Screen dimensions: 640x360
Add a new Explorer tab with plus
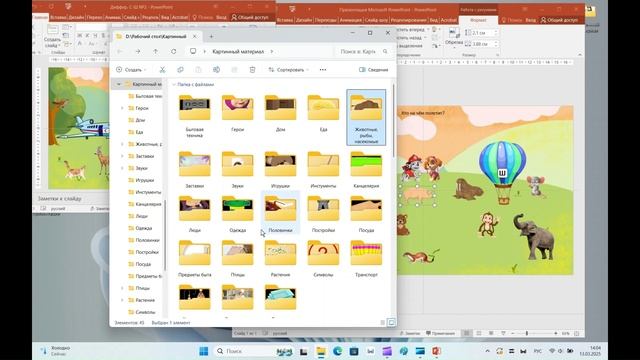[211, 36]
